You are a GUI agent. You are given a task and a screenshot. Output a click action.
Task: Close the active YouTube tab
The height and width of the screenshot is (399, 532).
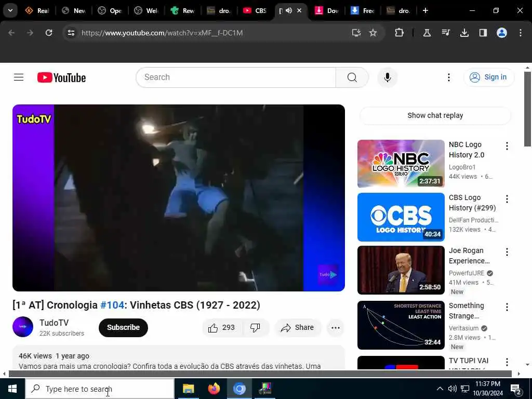(x=299, y=10)
